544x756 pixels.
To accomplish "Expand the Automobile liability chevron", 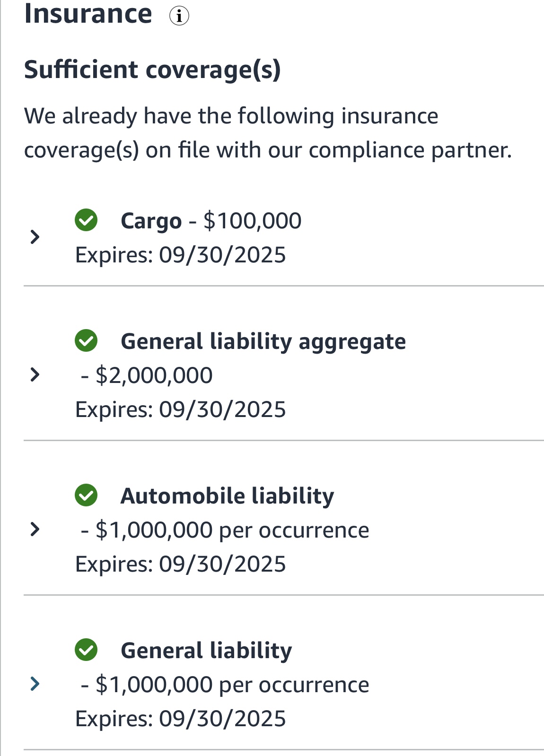I will (x=35, y=529).
